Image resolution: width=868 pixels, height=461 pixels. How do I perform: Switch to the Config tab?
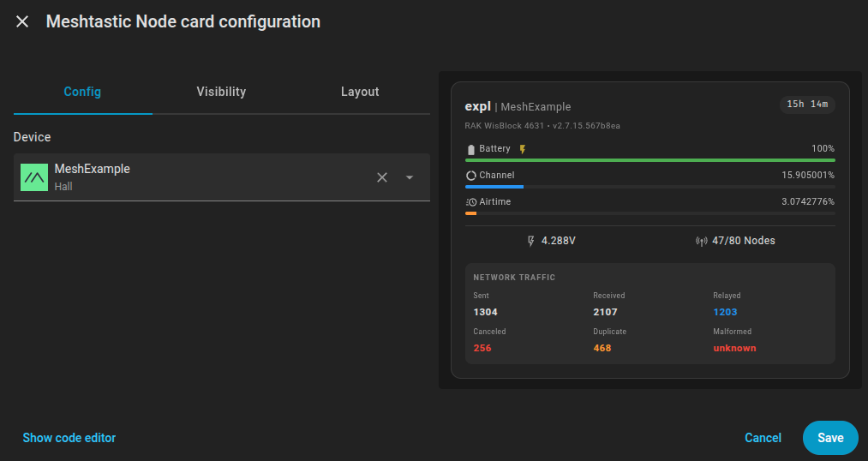coord(82,92)
